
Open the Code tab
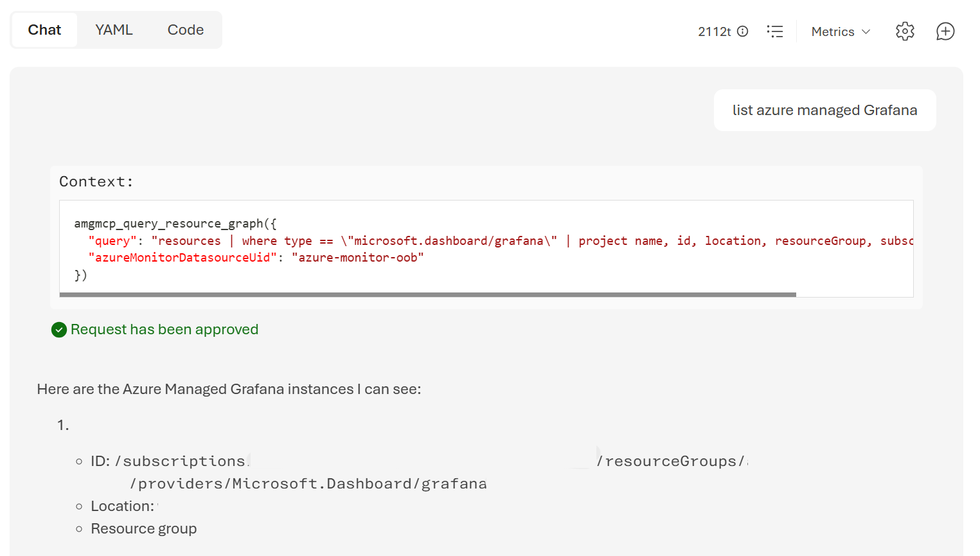(186, 30)
